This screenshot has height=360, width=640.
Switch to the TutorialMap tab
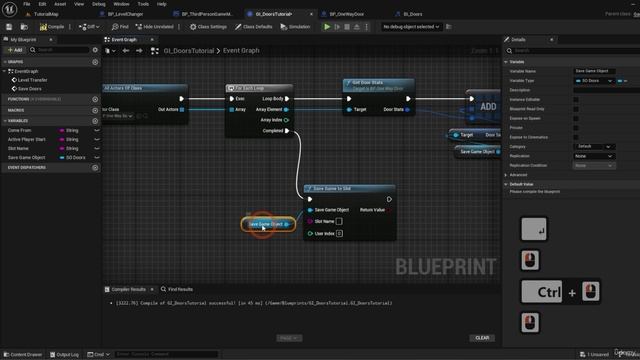coord(46,14)
